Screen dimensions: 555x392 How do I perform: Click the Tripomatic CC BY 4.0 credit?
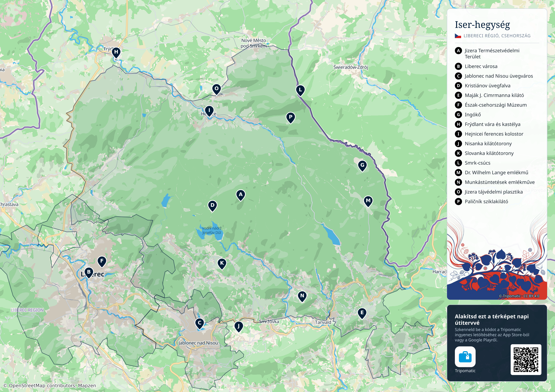pyautogui.click(x=519, y=296)
